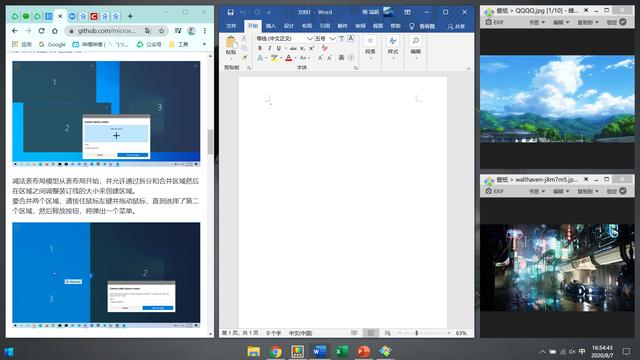The height and width of the screenshot is (360, 640).
Task: Open the Windows Start menu
Action: click(x=9, y=351)
